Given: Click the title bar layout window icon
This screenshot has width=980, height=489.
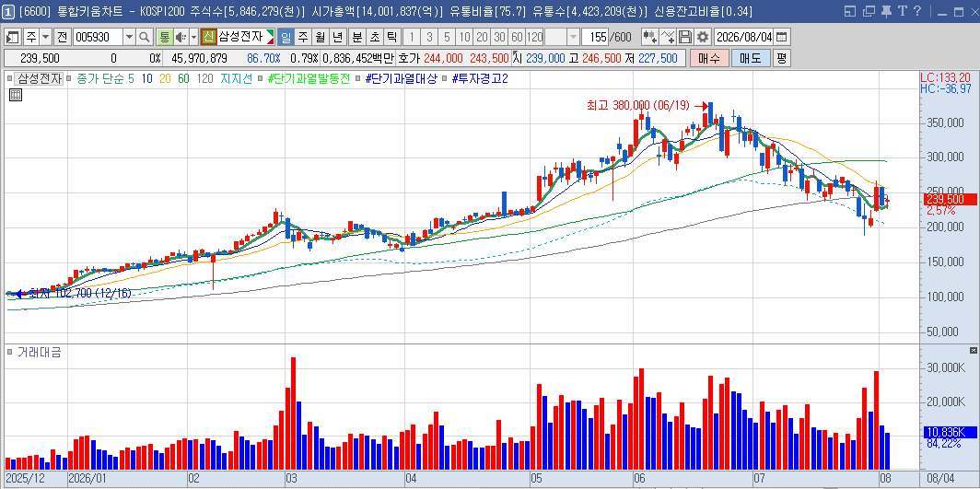Looking at the screenshot, I should [x=850, y=11].
